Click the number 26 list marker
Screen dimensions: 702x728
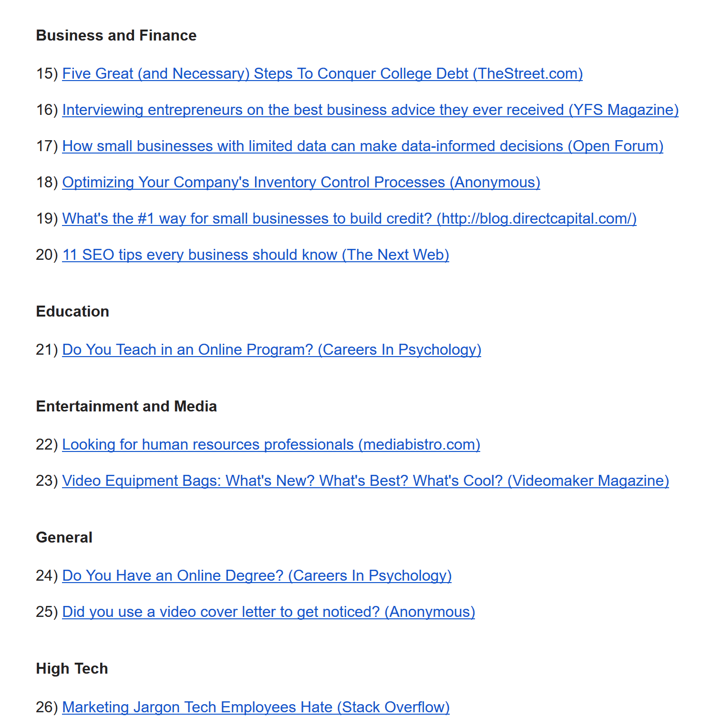pos(47,707)
